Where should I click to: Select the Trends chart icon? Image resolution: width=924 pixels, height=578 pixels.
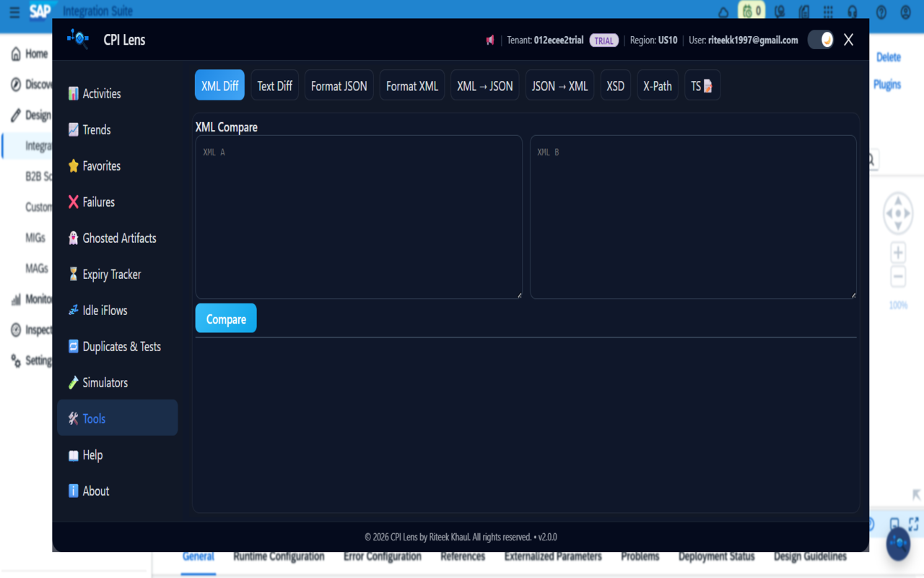pos(73,129)
